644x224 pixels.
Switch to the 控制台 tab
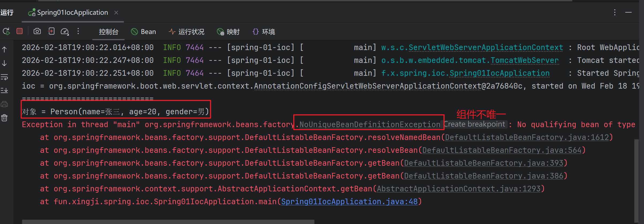pos(108,32)
